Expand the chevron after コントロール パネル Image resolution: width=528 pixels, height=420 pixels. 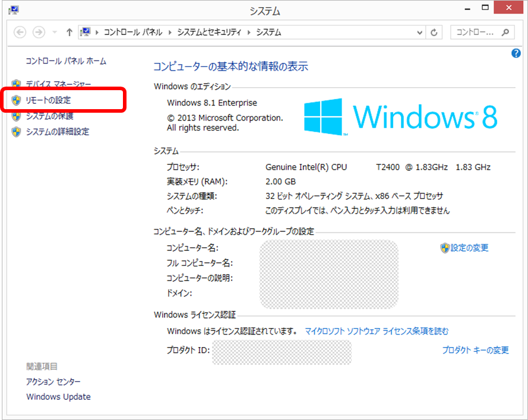pos(170,32)
